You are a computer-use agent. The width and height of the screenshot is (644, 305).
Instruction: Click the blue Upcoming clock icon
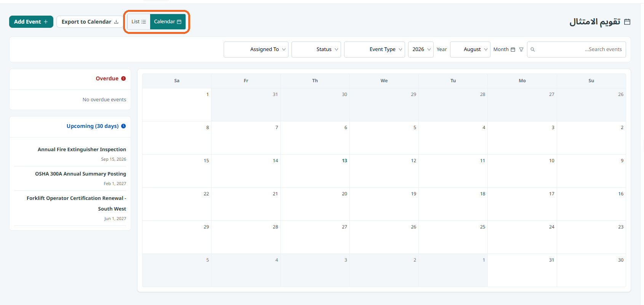123,126
